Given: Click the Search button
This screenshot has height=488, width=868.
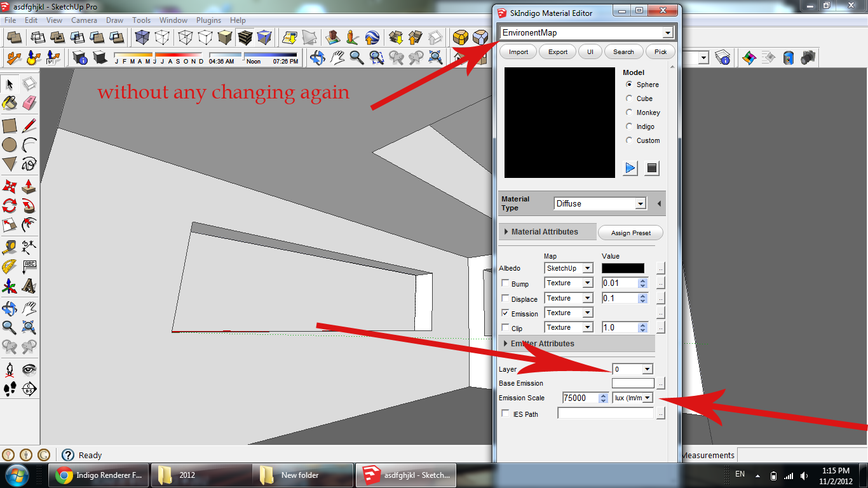Looking at the screenshot, I should (623, 52).
